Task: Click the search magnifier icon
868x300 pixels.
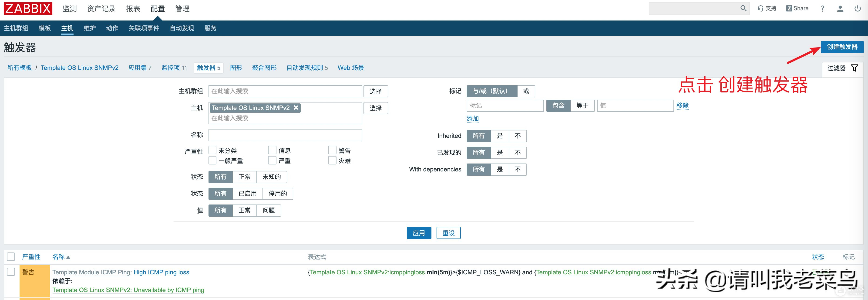Action: pos(743,8)
